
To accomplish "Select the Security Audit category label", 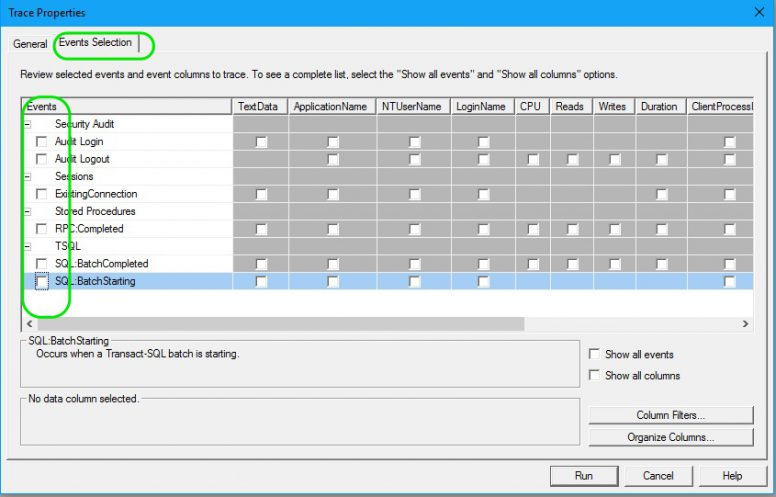I will tap(85, 124).
